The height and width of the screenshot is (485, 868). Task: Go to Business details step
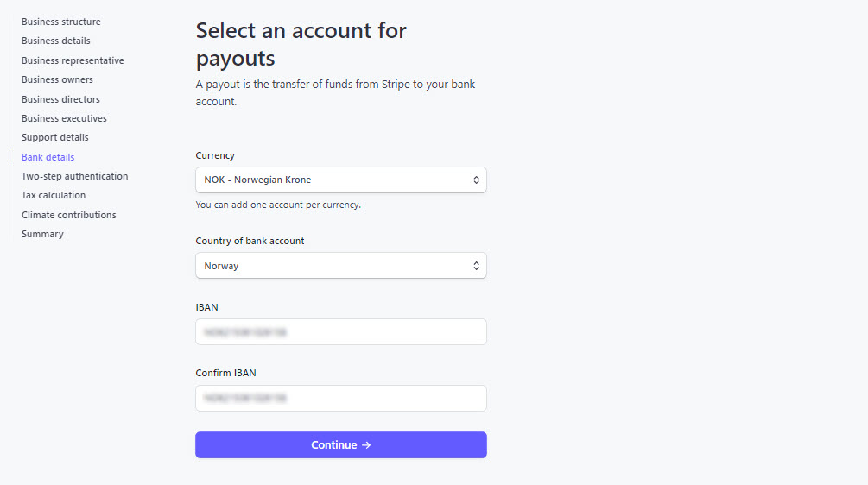pos(55,41)
